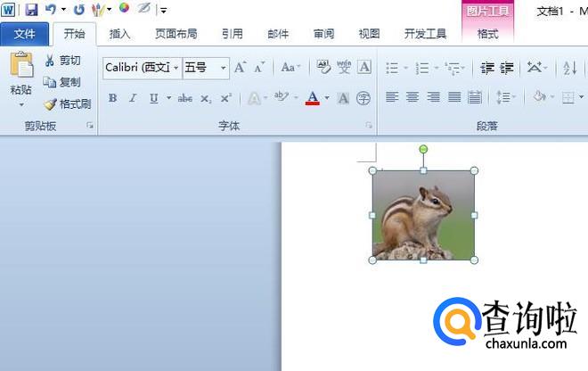Click the Increase Indent icon

(x=507, y=68)
